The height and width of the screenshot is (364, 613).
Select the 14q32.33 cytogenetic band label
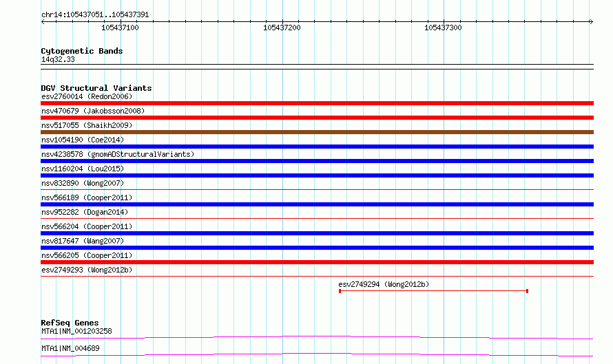point(58,59)
